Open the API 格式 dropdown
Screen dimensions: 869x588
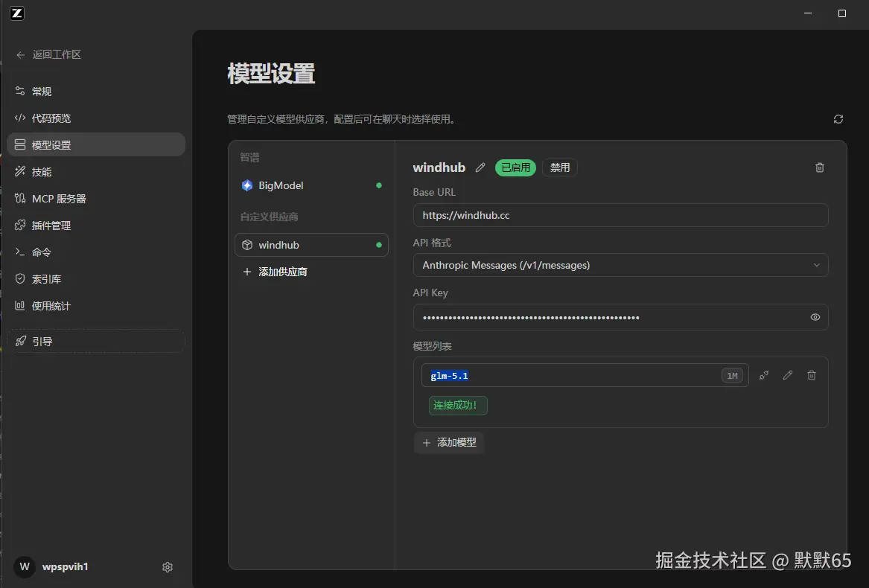click(x=621, y=265)
